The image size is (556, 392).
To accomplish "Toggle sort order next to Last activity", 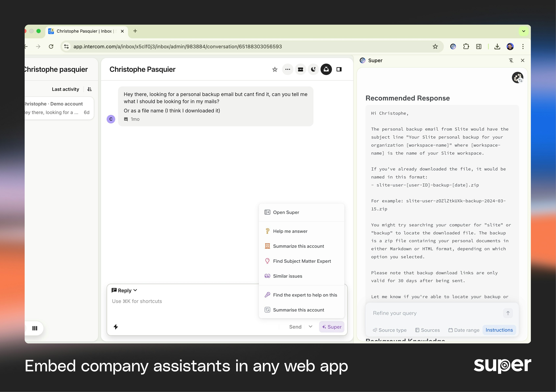I will pyautogui.click(x=89, y=89).
